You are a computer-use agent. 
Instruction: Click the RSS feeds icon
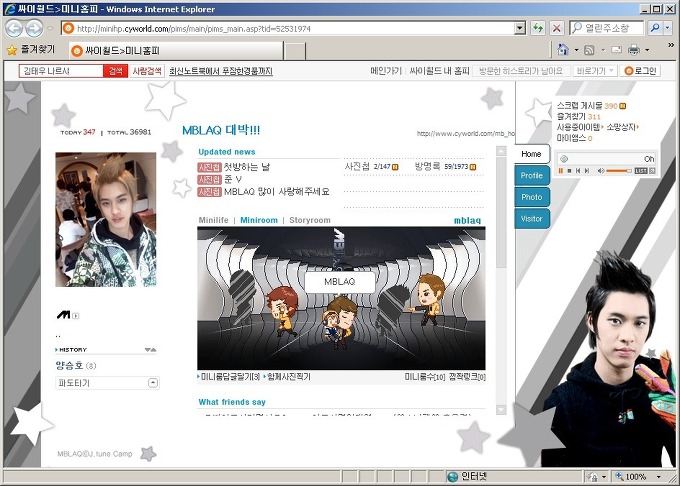tap(589, 50)
